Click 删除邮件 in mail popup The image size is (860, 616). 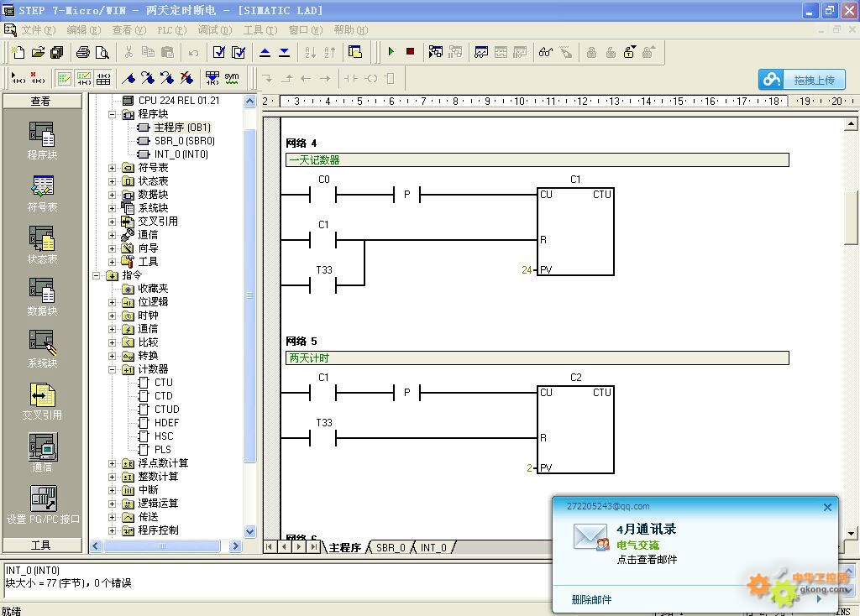pos(591,599)
